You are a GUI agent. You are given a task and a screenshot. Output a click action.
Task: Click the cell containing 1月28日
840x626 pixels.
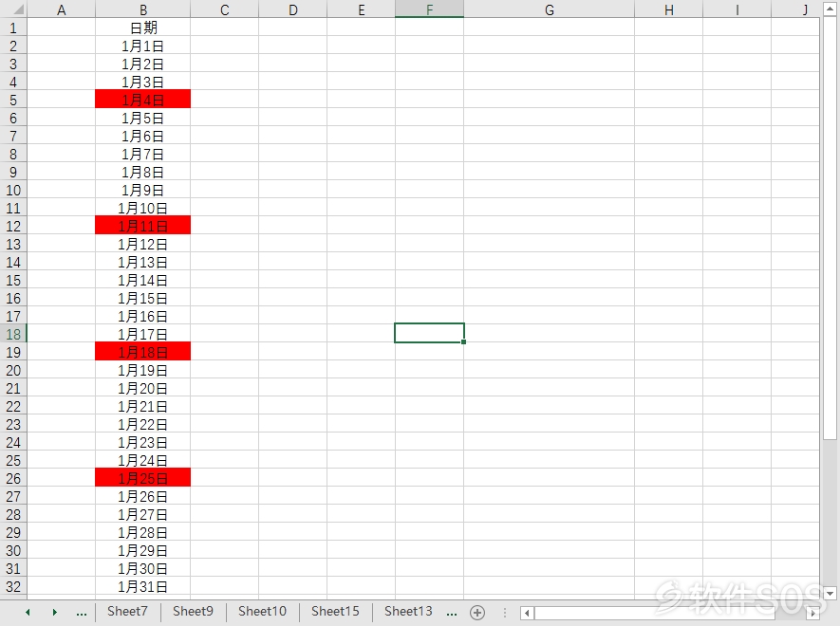143,532
